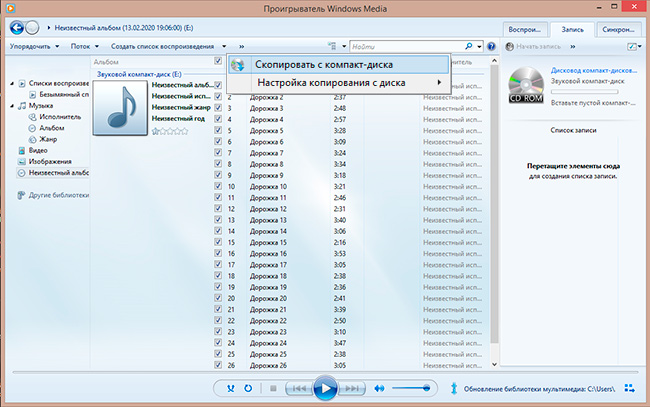The image size is (650, 407).
Task: Toggle shuffle playback
Action: click(x=231, y=388)
